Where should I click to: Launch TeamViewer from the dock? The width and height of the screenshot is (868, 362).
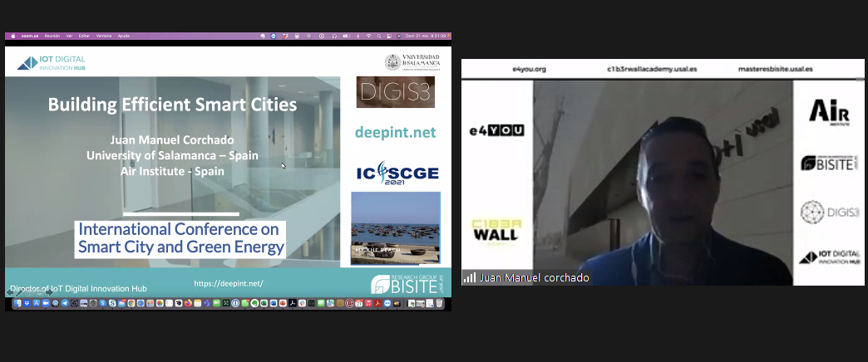tap(387, 303)
